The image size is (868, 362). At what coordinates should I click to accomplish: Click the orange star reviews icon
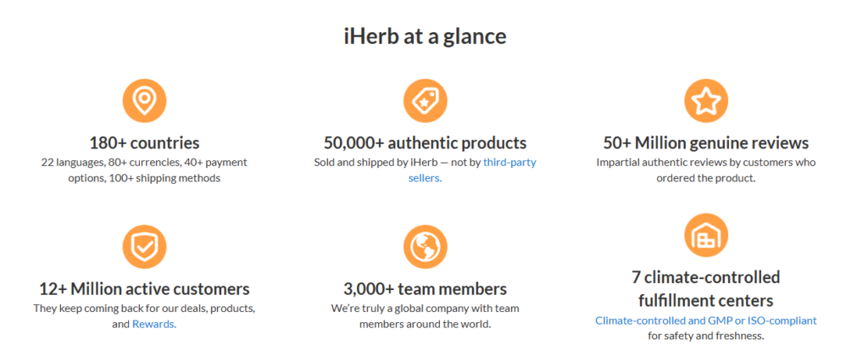point(705,101)
